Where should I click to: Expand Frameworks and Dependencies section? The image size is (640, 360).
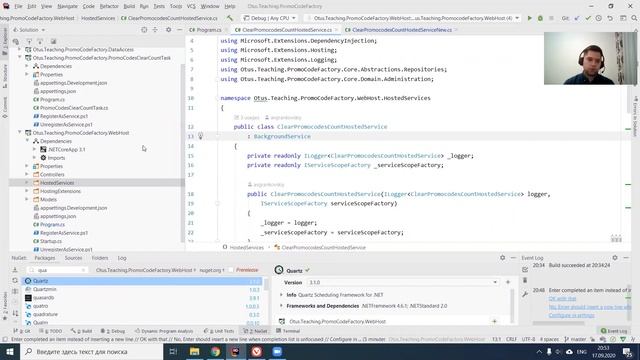point(281,306)
